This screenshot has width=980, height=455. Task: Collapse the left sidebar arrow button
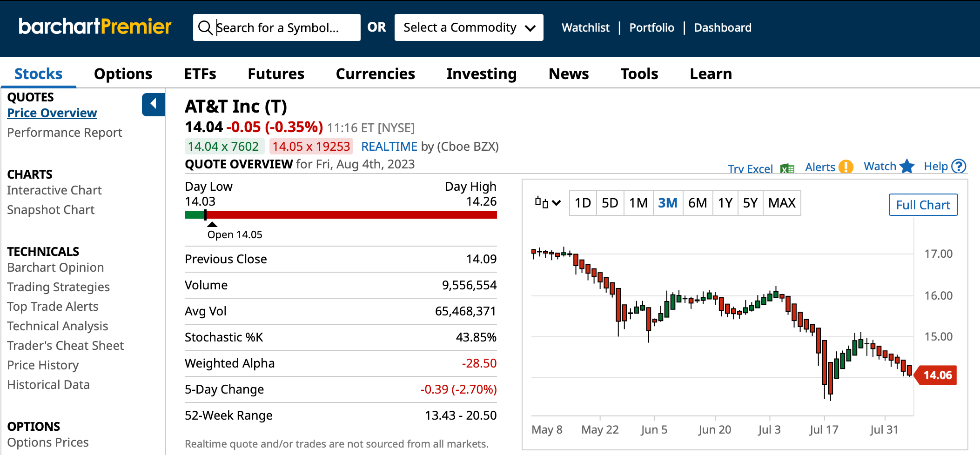coord(154,105)
